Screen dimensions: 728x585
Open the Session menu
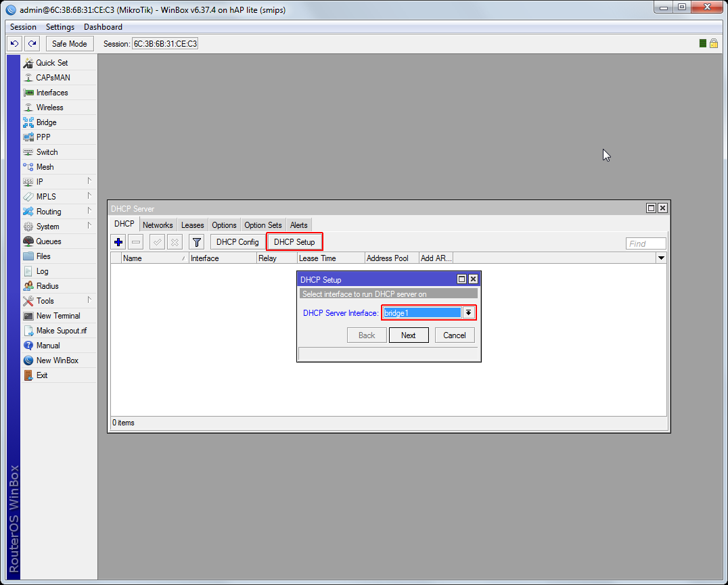click(24, 27)
